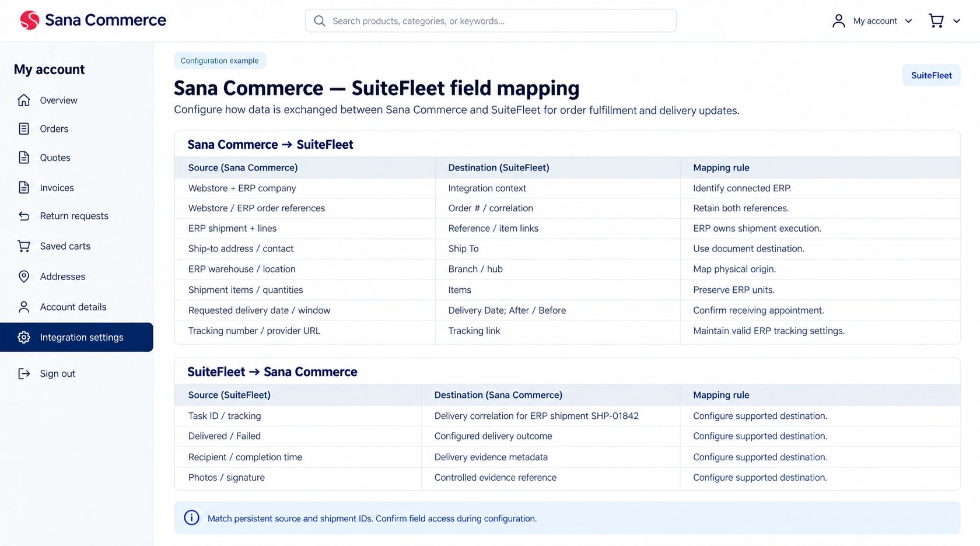Open the shopping cart icon
Screen dimensions: 980x546
[936, 21]
